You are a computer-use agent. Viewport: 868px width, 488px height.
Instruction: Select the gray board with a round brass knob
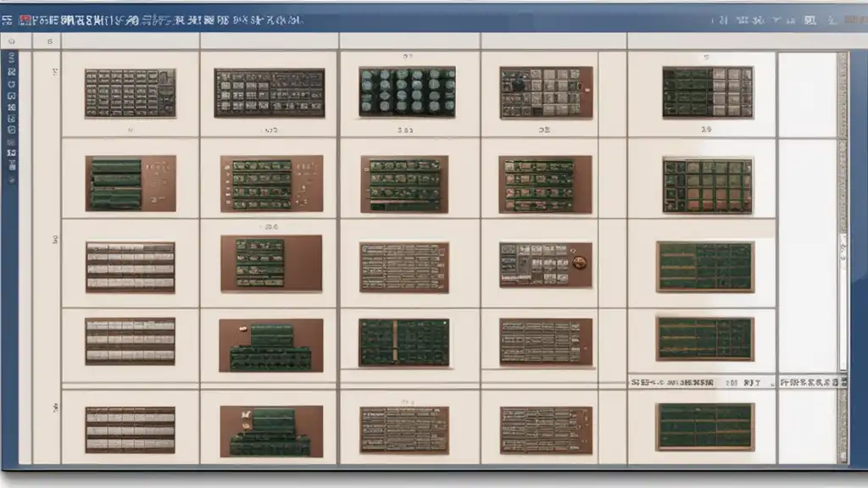tap(546, 264)
